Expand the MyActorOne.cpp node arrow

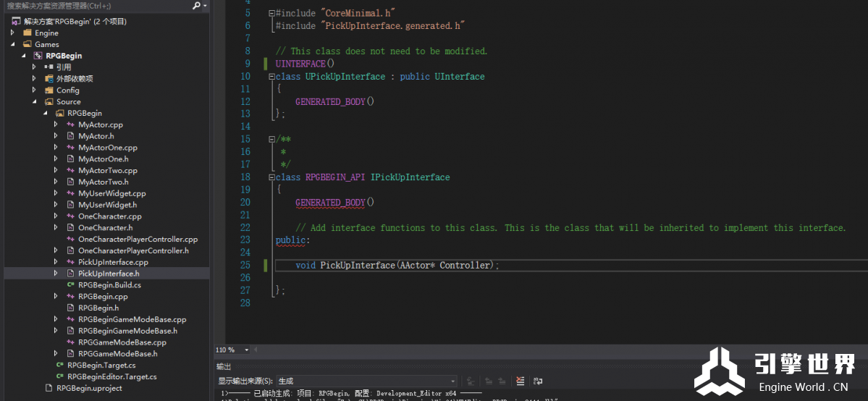coord(55,148)
